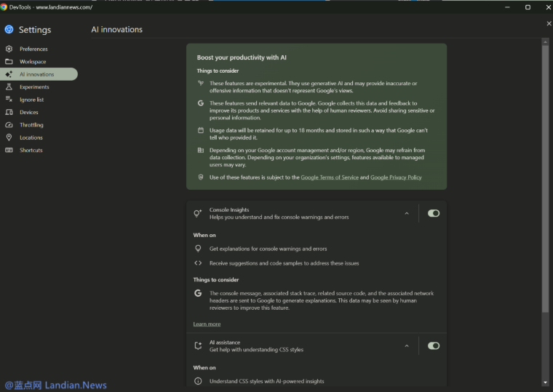Collapse the AI assistance section chevron
The height and width of the screenshot is (392, 553).
pyautogui.click(x=407, y=346)
